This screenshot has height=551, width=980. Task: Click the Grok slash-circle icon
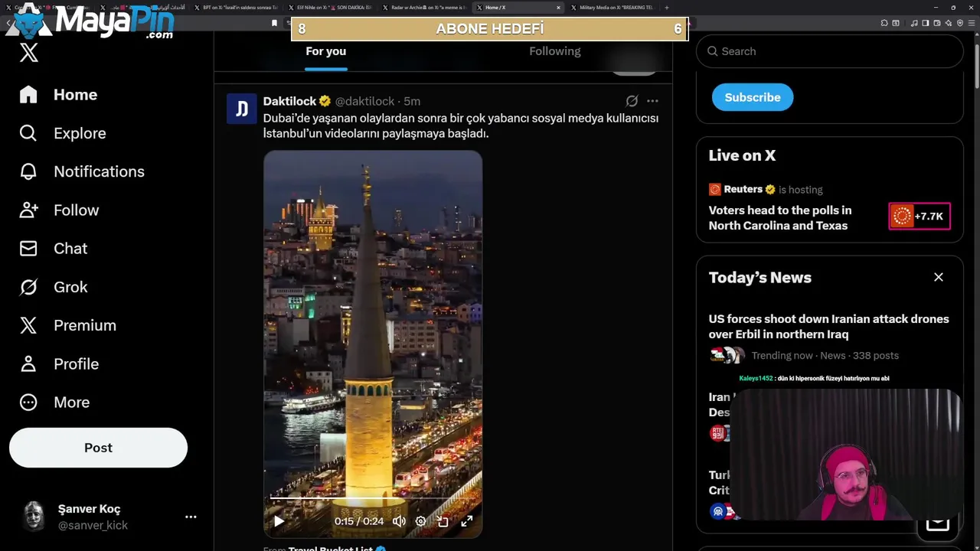pos(28,287)
